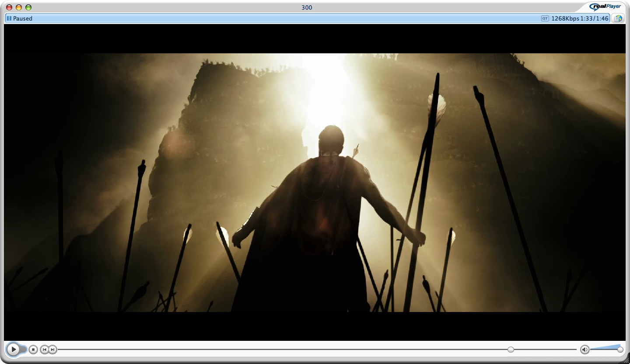The width and height of the screenshot is (630, 364).
Task: Click the Paused status text
Action: click(x=23, y=18)
